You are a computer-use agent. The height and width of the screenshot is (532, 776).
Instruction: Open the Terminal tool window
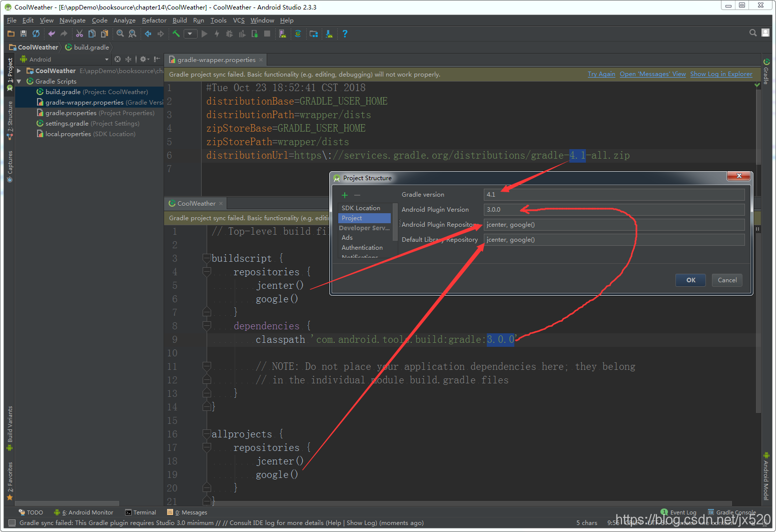tap(141, 512)
